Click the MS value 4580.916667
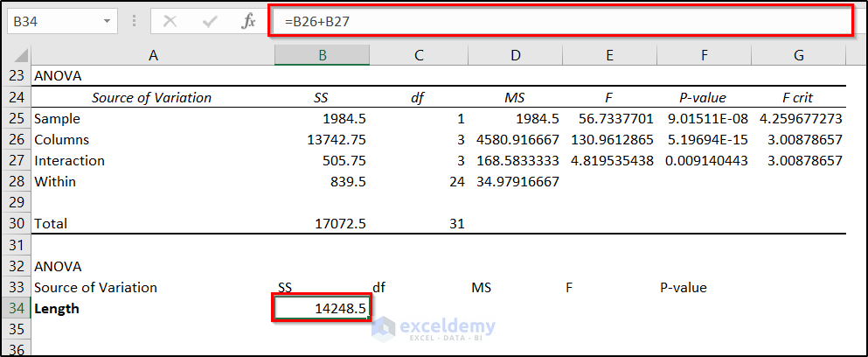 pyautogui.click(x=517, y=140)
